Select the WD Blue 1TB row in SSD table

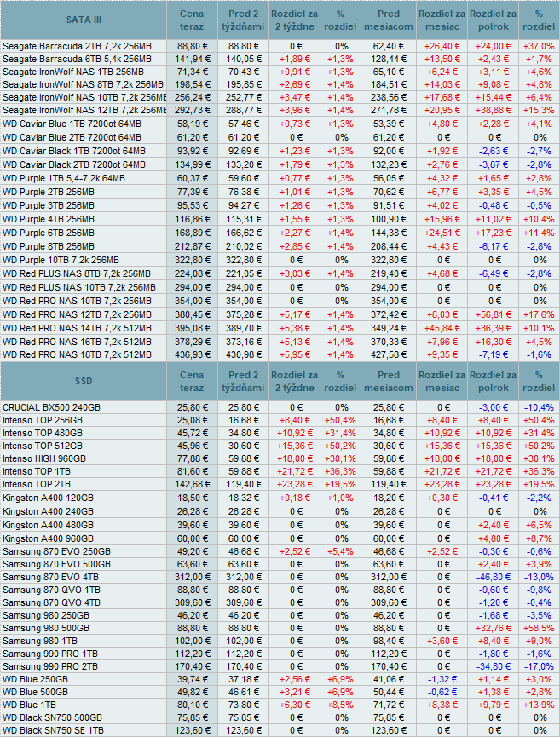click(30, 706)
